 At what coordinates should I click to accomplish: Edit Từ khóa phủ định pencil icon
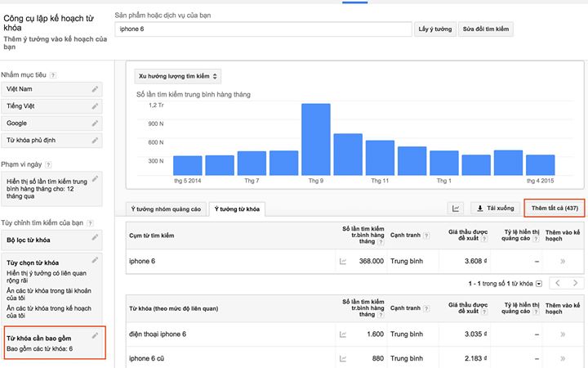pyautogui.click(x=95, y=140)
